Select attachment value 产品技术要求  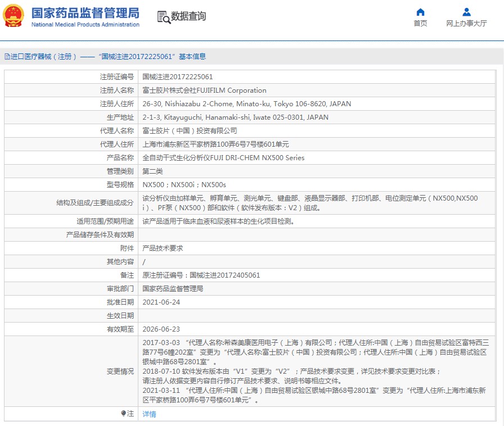(x=163, y=248)
